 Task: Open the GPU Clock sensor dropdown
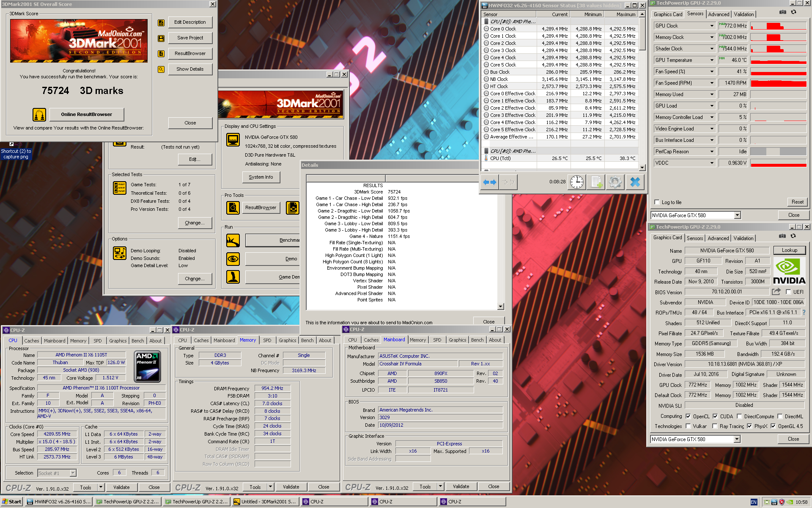click(712, 26)
